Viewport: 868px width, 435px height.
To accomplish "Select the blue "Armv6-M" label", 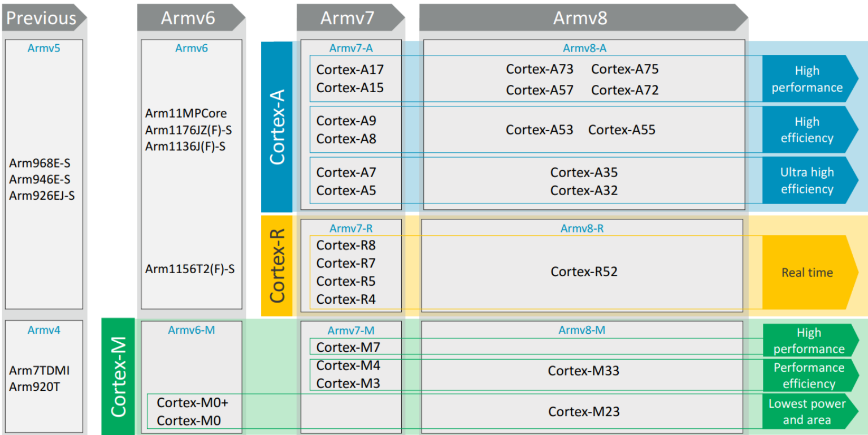I will pos(192,330).
